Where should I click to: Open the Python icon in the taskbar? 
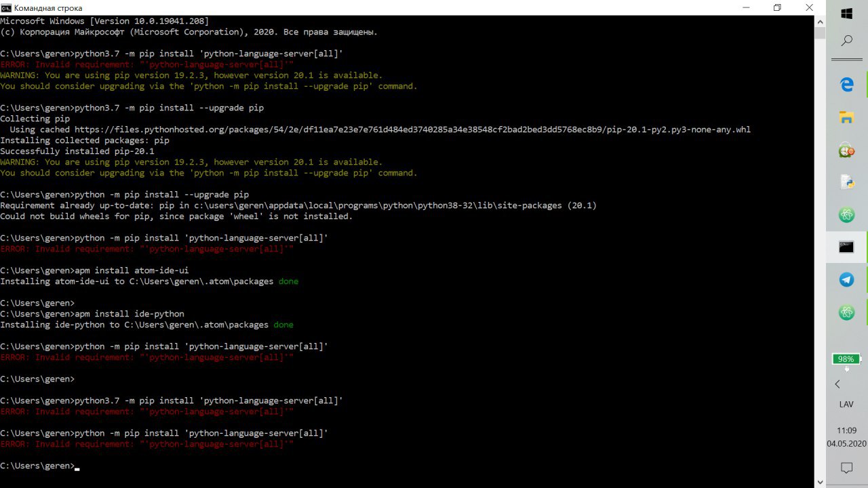pyautogui.click(x=846, y=182)
